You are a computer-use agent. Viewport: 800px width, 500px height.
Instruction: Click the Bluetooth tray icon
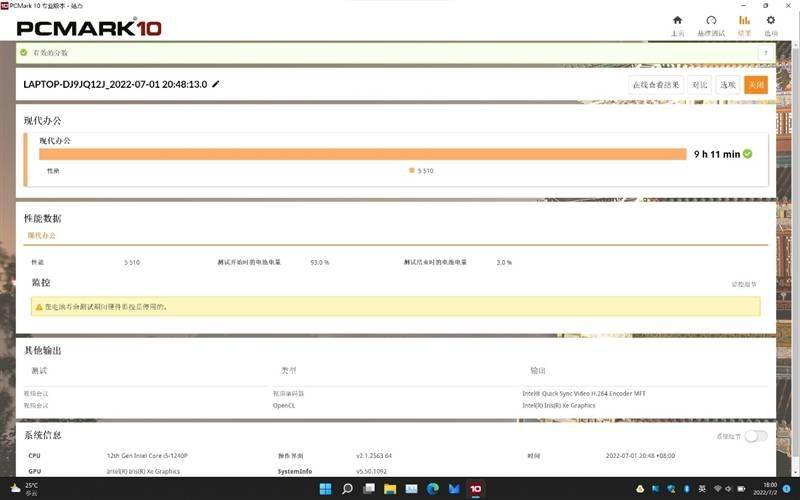click(x=687, y=489)
